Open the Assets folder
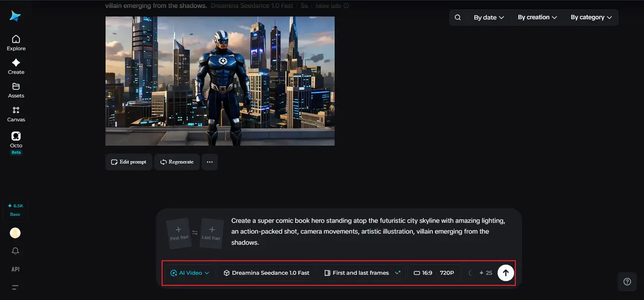 pos(16,90)
